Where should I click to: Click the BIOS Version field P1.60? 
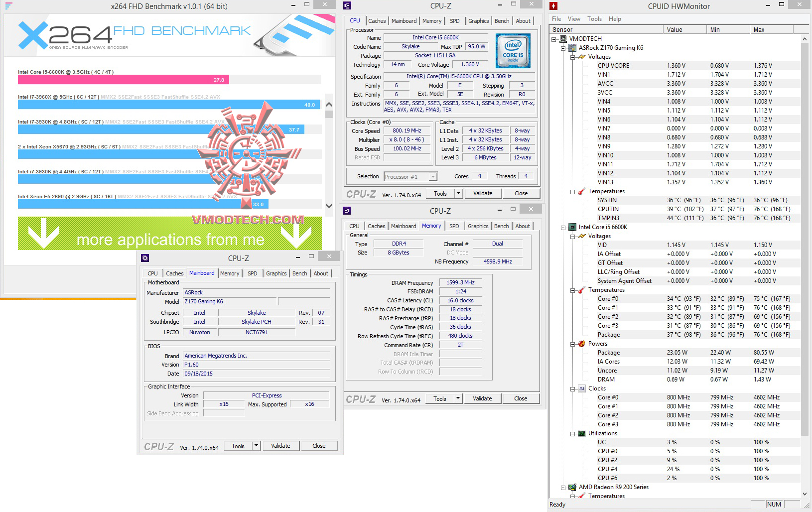coord(256,365)
